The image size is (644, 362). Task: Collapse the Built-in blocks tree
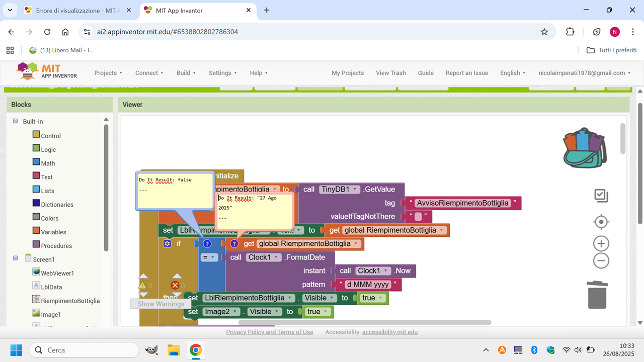tap(16, 121)
